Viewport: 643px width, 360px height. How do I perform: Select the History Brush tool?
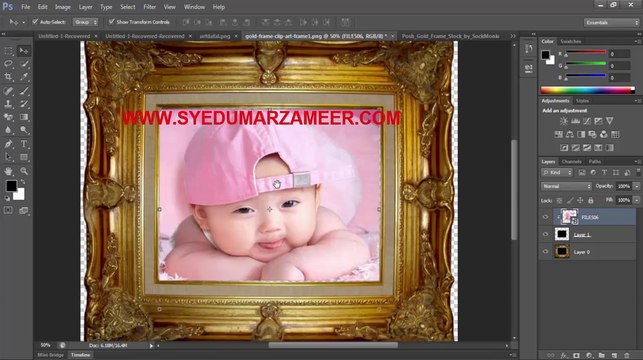pos(24,104)
